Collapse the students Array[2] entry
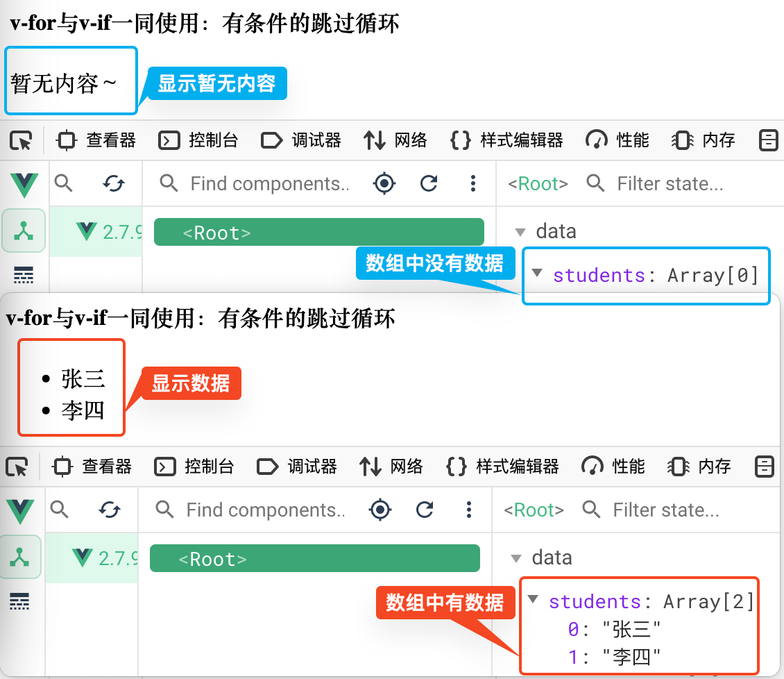 click(532, 599)
